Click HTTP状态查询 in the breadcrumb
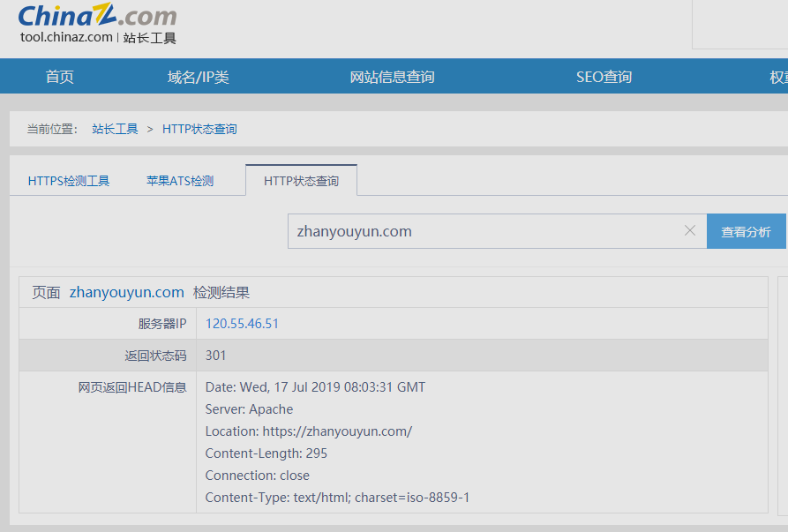Viewport: 788px width, 532px height. click(199, 129)
